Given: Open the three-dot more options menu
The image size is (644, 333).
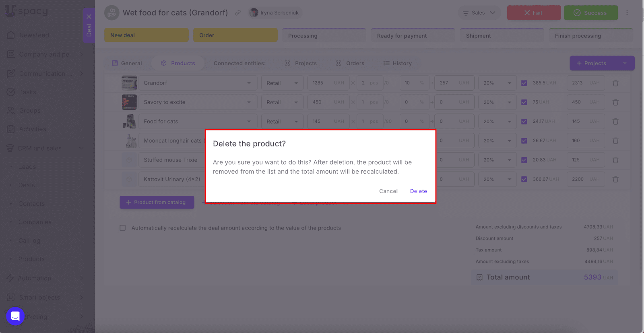Looking at the screenshot, I should pos(627,13).
